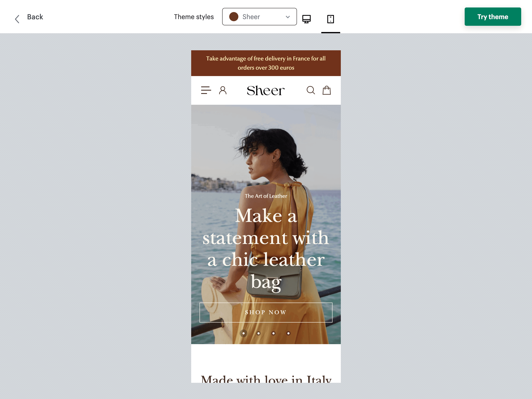Open the hamburger menu icon

206,90
